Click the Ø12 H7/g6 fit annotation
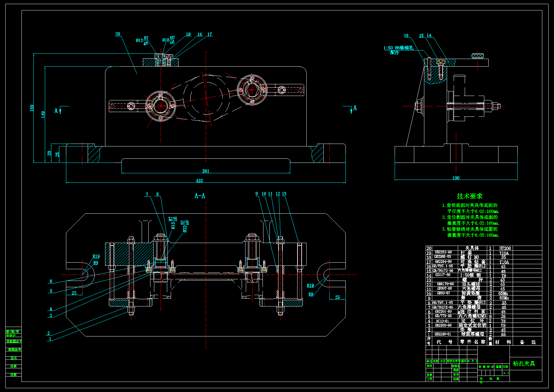 click(x=142, y=40)
